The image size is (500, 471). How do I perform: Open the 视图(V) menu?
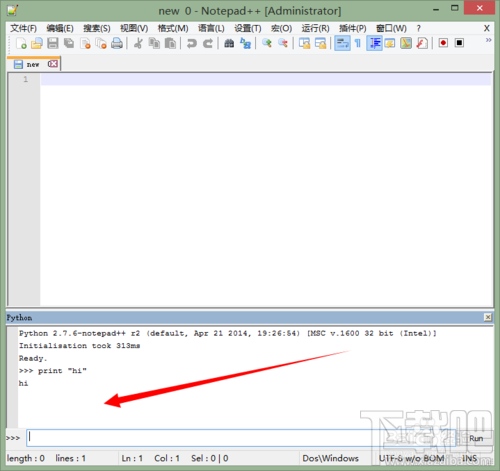[x=134, y=28]
